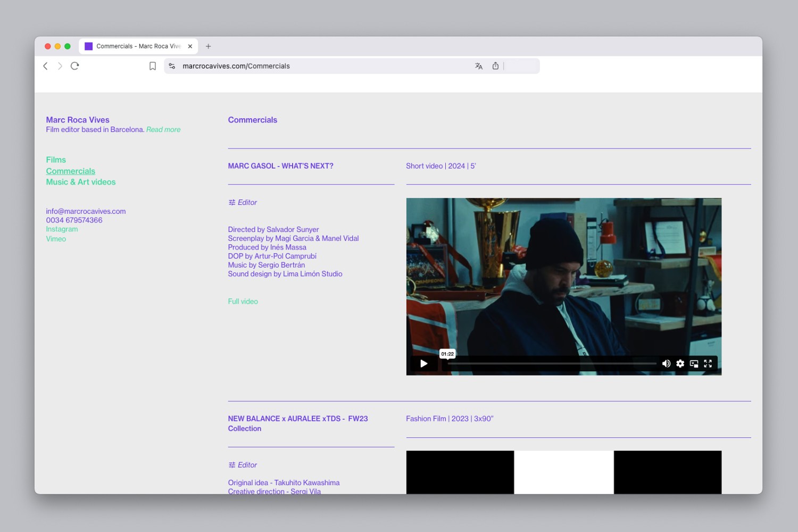Reload the current page
The height and width of the screenshot is (532, 798).
[75, 66]
